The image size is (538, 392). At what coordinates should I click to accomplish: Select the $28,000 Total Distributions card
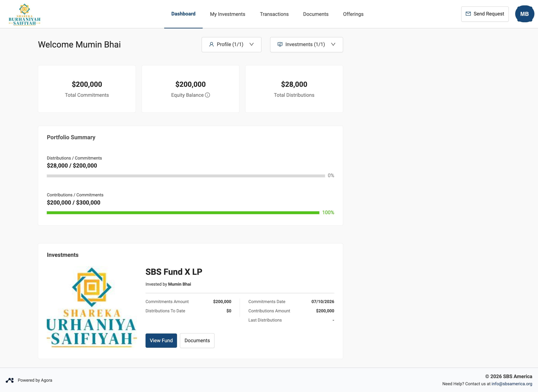(x=294, y=89)
